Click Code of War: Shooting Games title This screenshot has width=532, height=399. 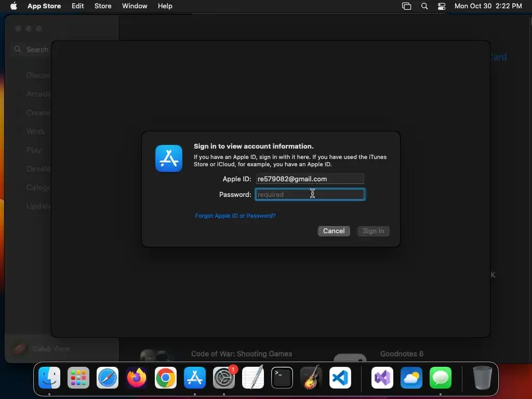pos(242,354)
